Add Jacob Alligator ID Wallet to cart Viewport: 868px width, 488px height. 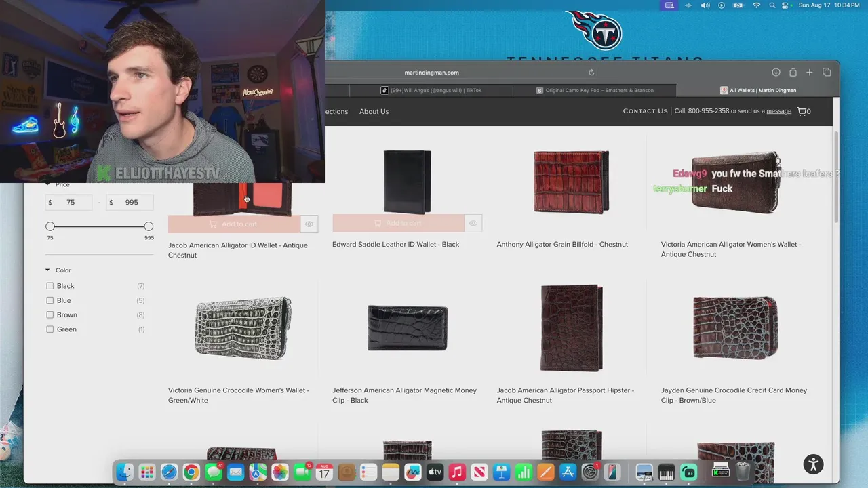(x=234, y=224)
